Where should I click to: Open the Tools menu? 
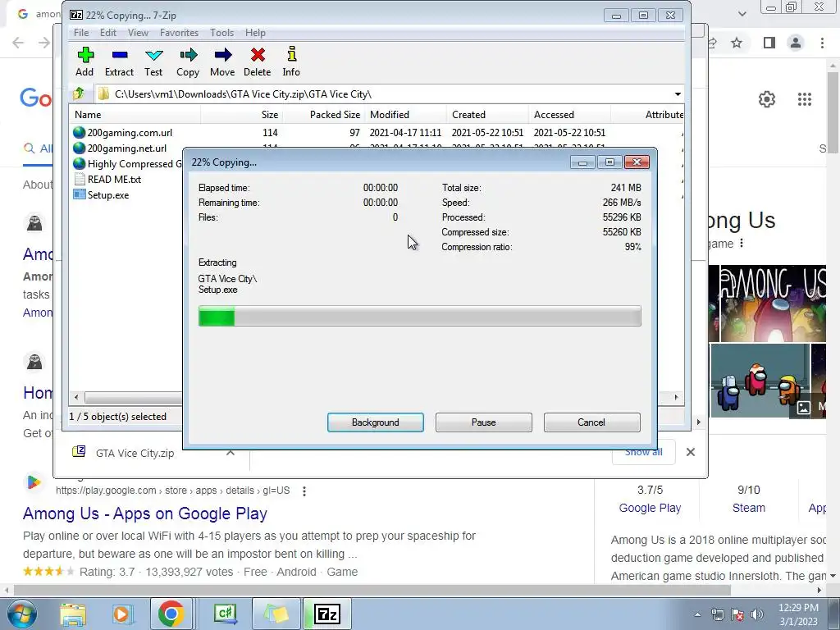point(221,33)
